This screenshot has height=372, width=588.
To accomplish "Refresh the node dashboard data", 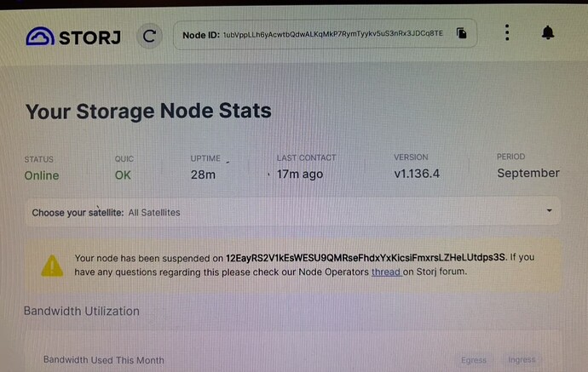I will (x=150, y=36).
